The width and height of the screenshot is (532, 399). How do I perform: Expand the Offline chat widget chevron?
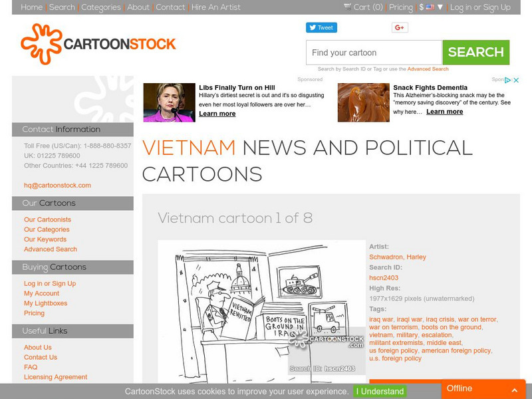(514, 390)
